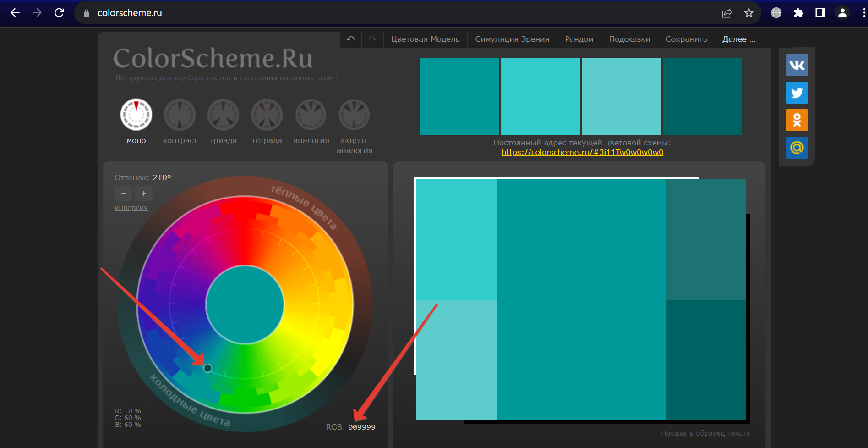
Task: Click the top-right muted teal preview block
Action: pyautogui.click(x=706, y=239)
